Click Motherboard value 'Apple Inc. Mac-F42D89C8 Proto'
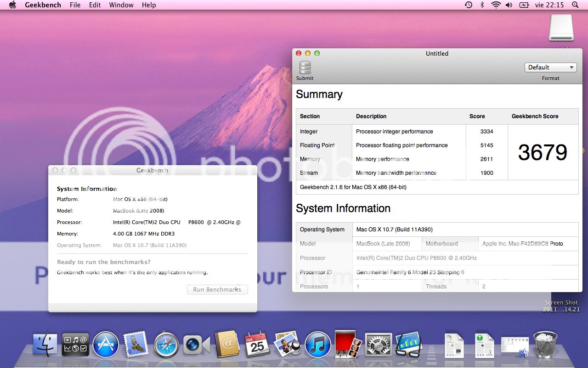 pyautogui.click(x=523, y=244)
